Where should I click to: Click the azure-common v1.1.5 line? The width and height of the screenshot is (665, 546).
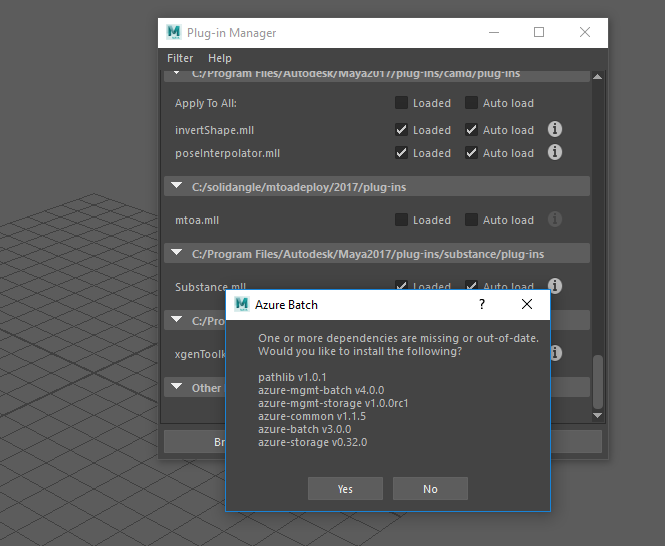312,416
